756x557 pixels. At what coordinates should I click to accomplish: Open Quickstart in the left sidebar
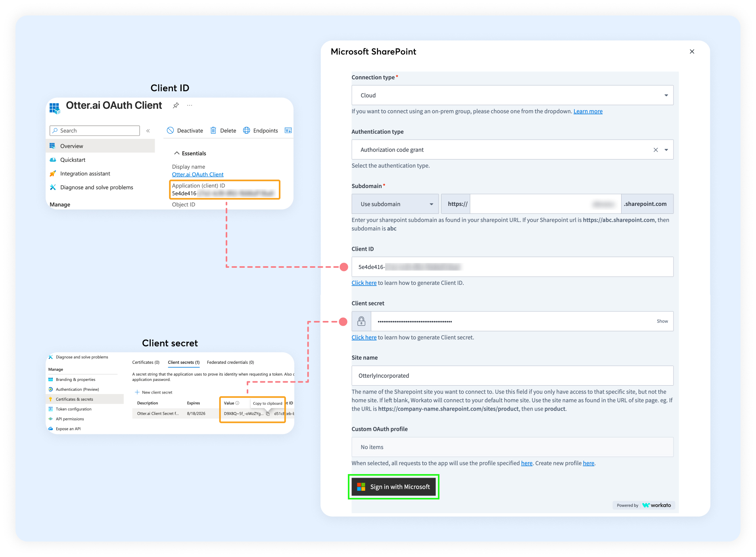pos(73,160)
